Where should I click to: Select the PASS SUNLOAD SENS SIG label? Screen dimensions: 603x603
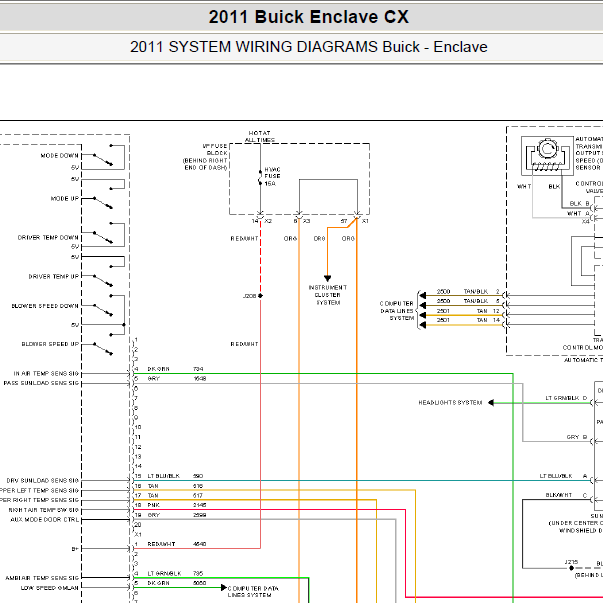[41, 383]
